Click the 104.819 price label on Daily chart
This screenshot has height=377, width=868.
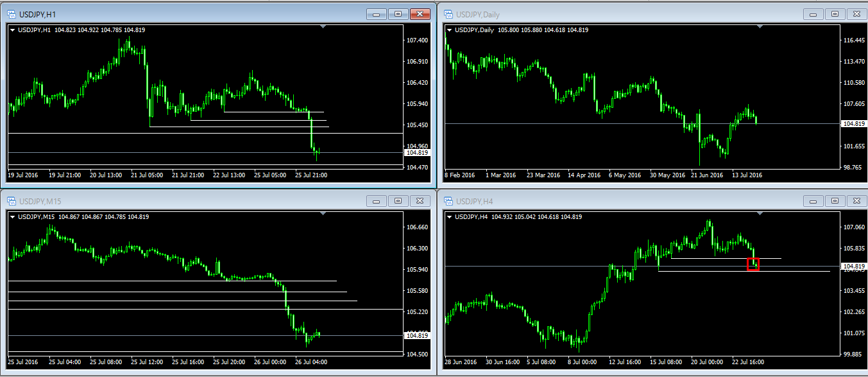(854, 123)
